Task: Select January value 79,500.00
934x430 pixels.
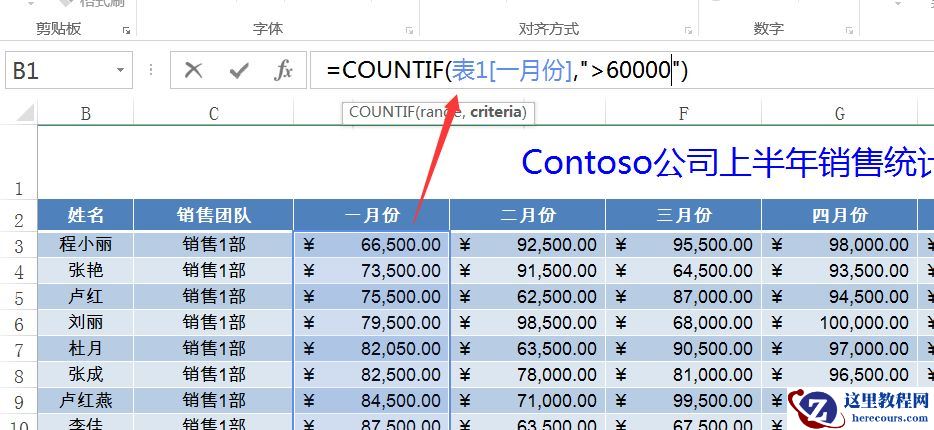Action: click(372, 323)
